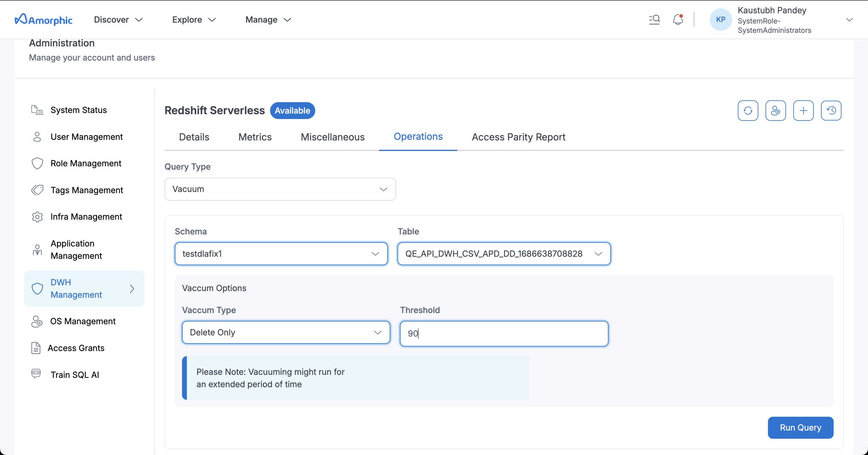Image resolution: width=868 pixels, height=455 pixels.
Task: Open the user settings icon button beside refresh
Action: [x=775, y=111]
